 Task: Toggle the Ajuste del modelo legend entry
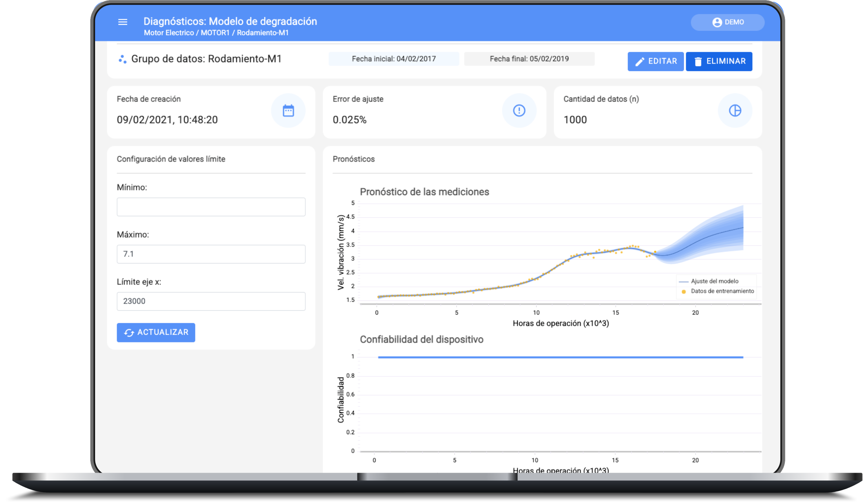(715, 281)
